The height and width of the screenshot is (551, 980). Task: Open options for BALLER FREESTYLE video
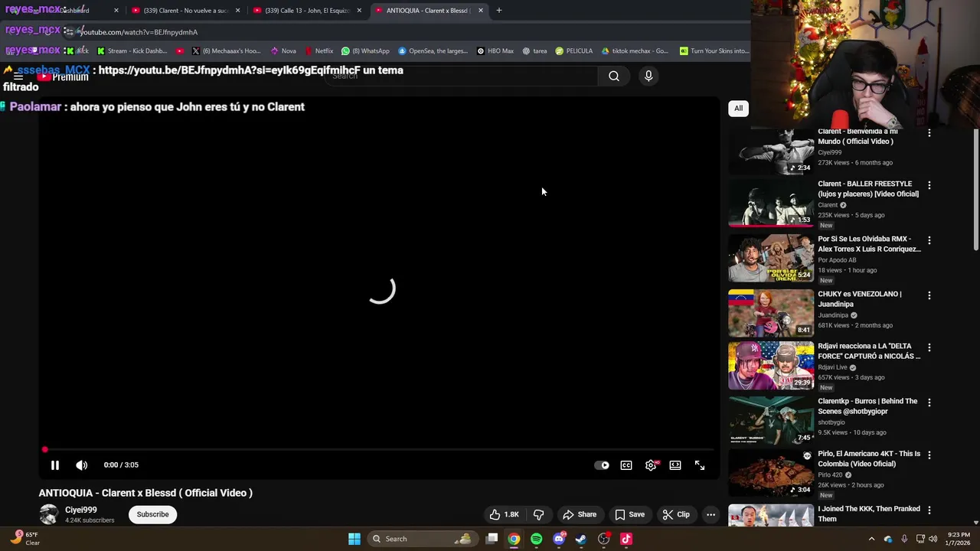coord(929,185)
